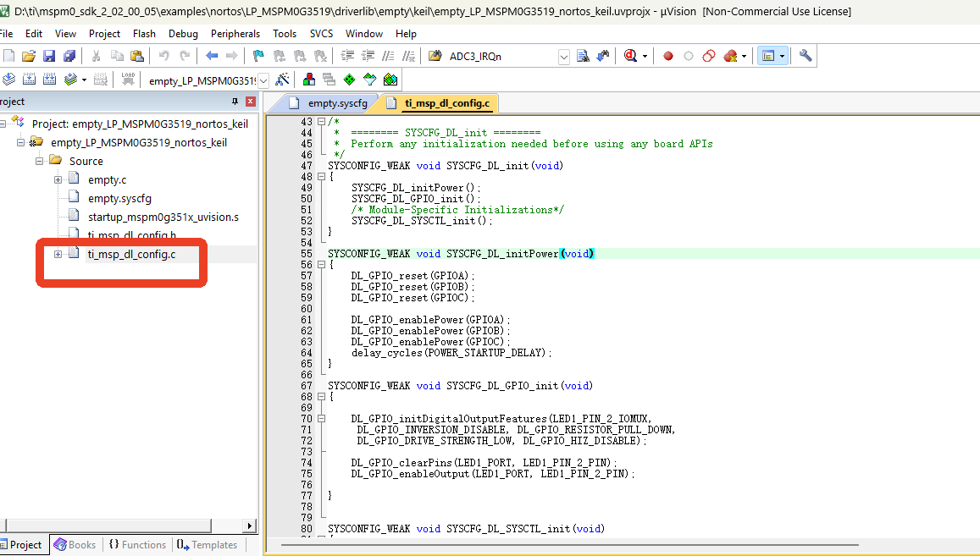Open Manage Run-Time Environment with the green diamond

coord(349,80)
